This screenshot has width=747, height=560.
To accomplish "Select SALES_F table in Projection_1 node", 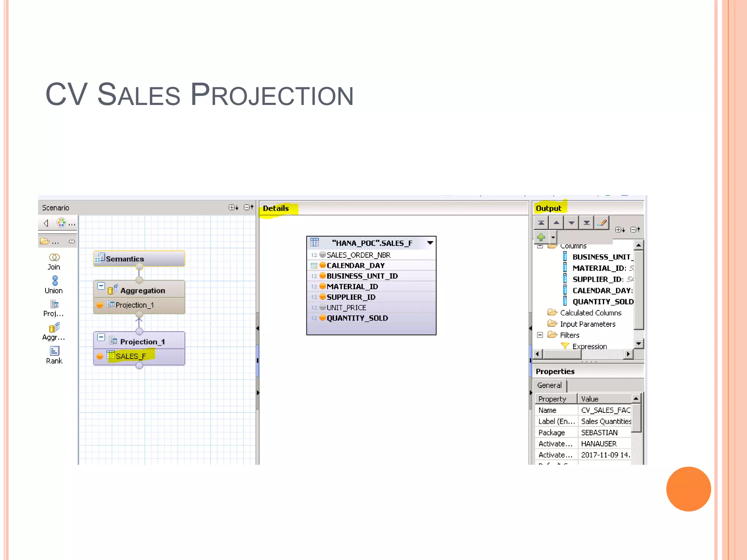I will point(130,356).
